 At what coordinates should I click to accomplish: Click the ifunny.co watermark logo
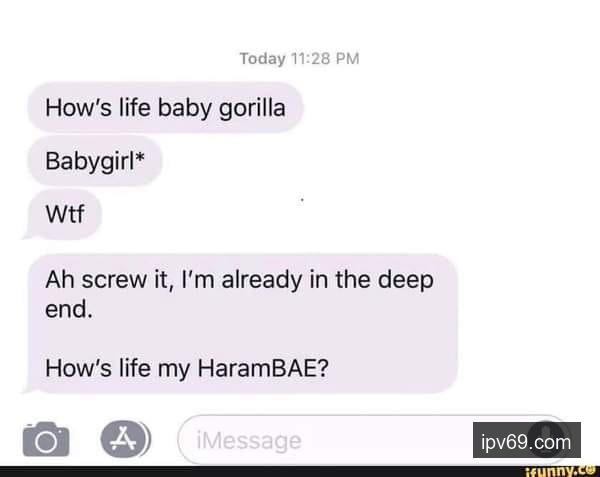coord(561,471)
